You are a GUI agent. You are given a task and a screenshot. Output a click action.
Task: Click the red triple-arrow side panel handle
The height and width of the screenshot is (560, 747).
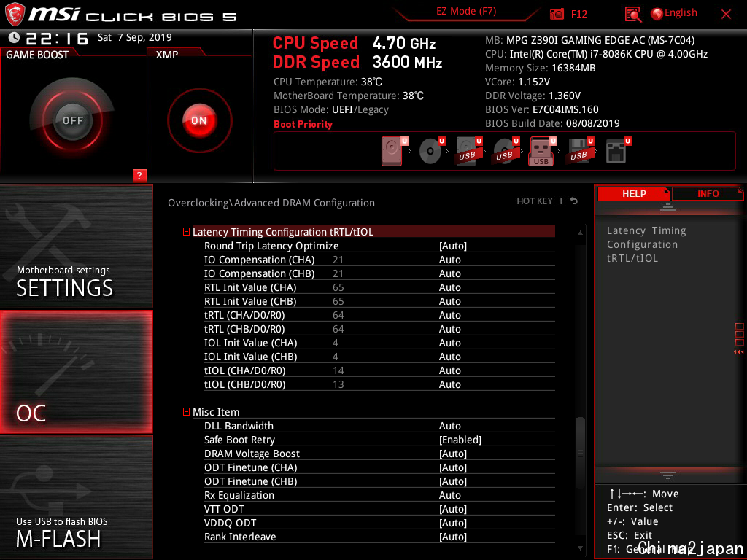click(738, 352)
